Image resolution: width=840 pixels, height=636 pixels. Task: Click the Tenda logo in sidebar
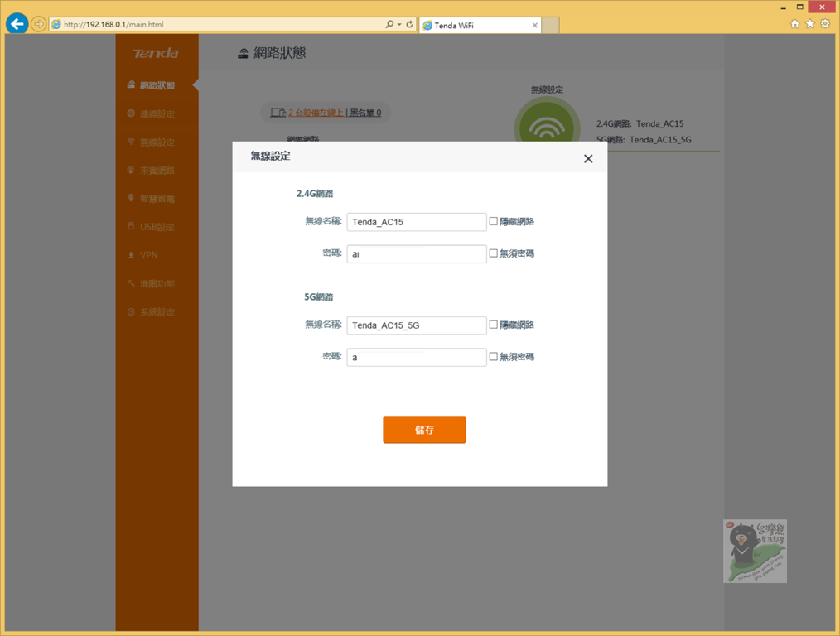(x=156, y=53)
